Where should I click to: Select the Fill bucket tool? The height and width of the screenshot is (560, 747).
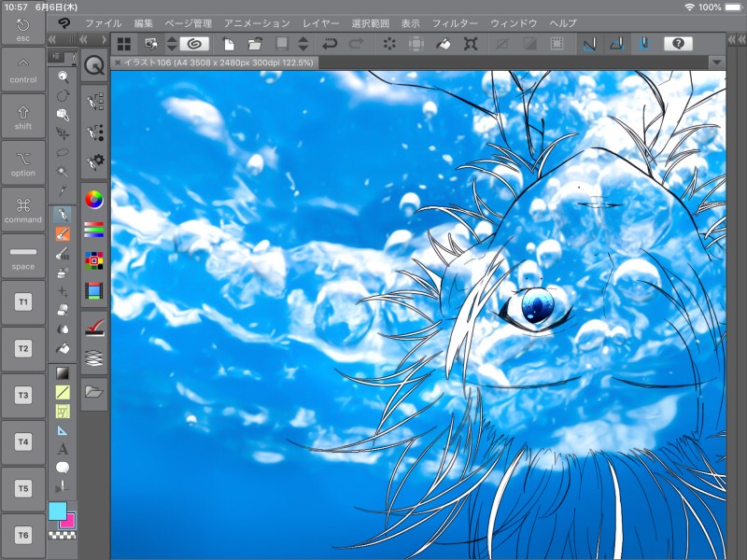click(x=63, y=348)
